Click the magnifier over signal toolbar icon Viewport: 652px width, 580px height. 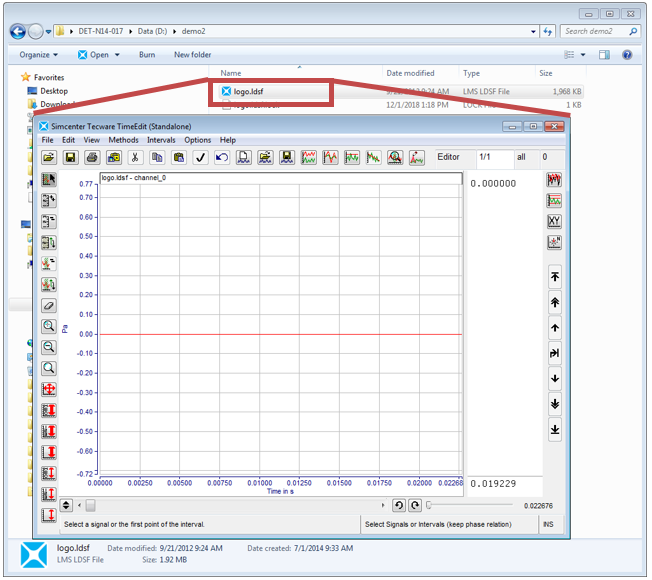tap(395, 158)
